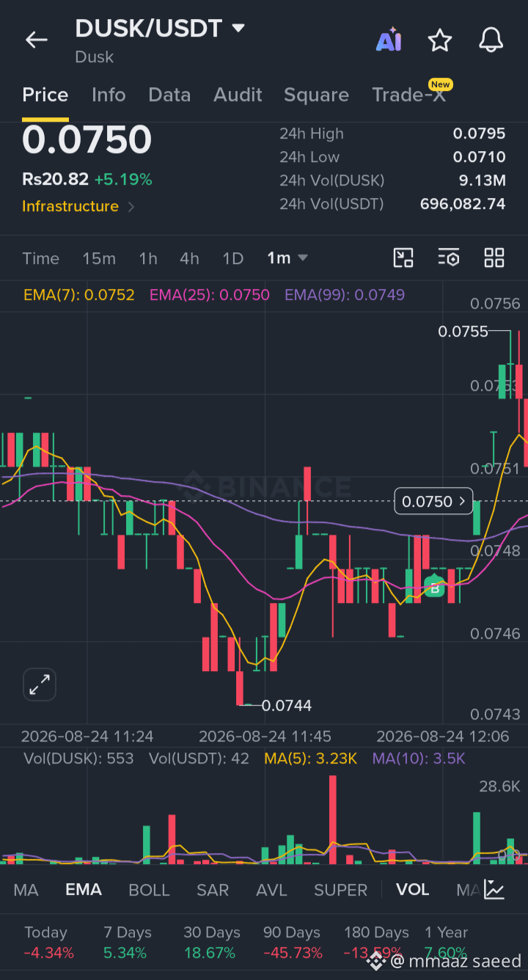The height and width of the screenshot is (980, 528).
Task: Click the 24h Low value 0.0710
Action: 479,157
